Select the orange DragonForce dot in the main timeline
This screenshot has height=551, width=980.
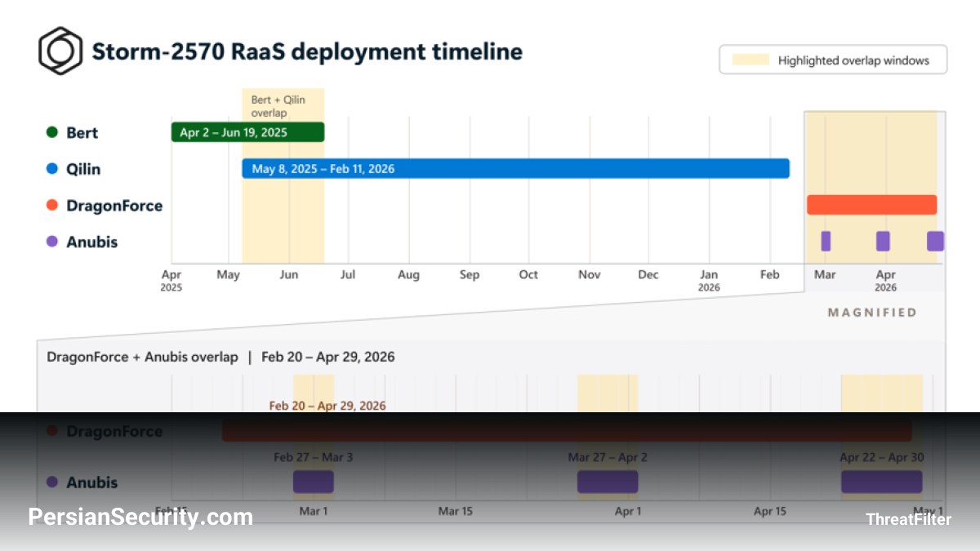[x=52, y=206]
